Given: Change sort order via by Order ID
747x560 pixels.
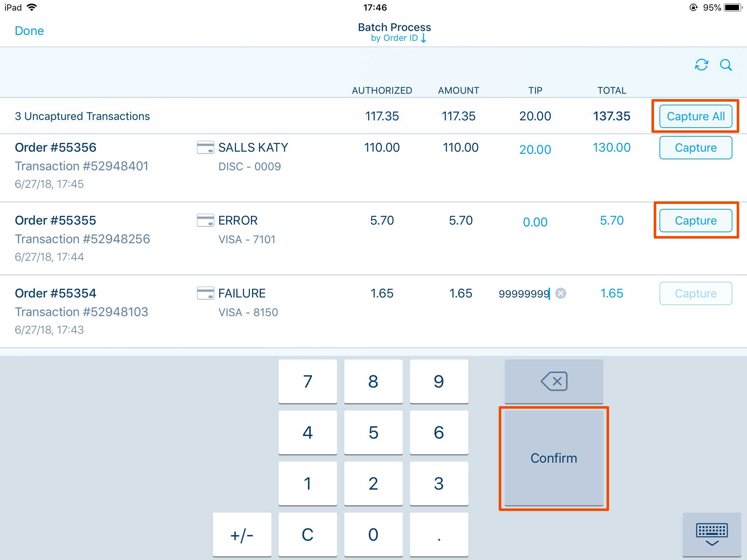Looking at the screenshot, I should pyautogui.click(x=398, y=38).
